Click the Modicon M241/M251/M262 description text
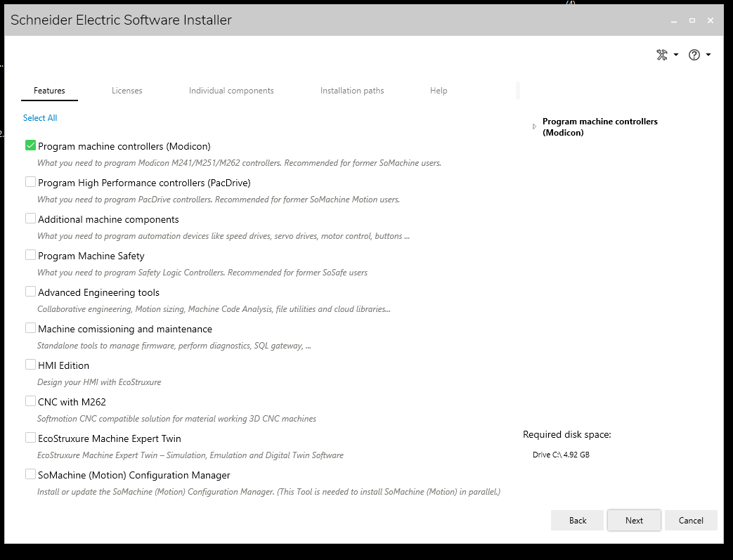The height and width of the screenshot is (560, 733). click(x=239, y=163)
